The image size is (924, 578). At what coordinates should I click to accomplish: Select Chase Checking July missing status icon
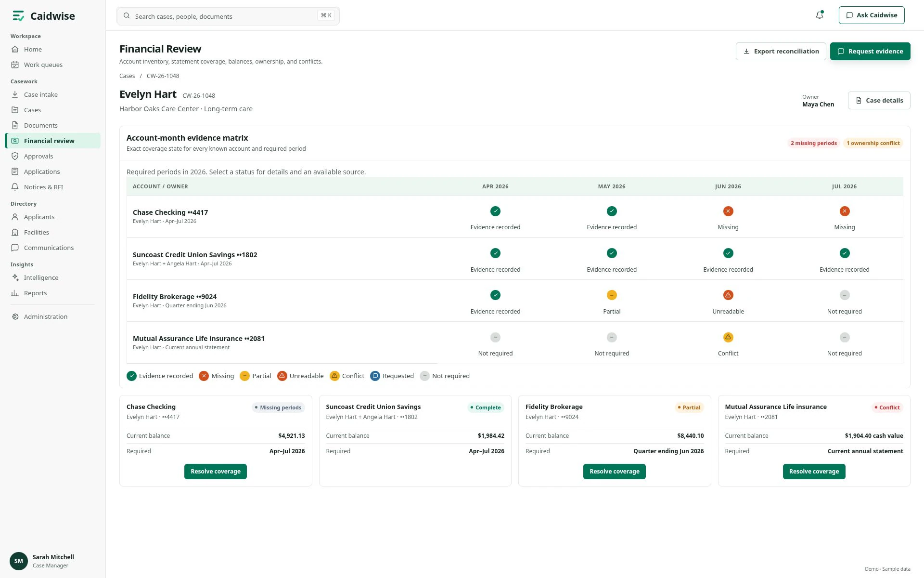coord(845,211)
